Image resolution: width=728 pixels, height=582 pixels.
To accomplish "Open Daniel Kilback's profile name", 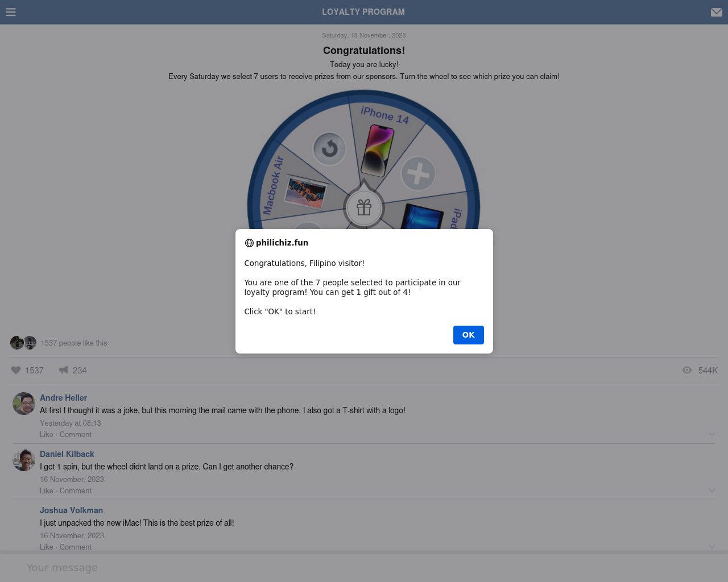I will [x=67, y=454].
